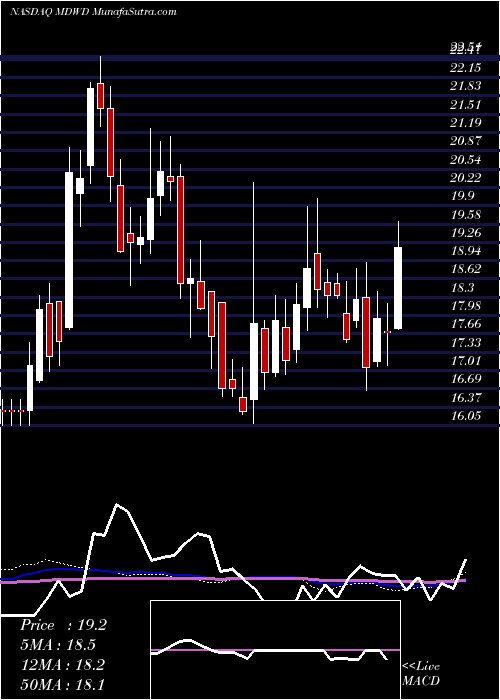Image resolution: width=500 pixels, height=700 pixels.
Task: Click the 19.9 price axis label
Action: click(x=462, y=196)
